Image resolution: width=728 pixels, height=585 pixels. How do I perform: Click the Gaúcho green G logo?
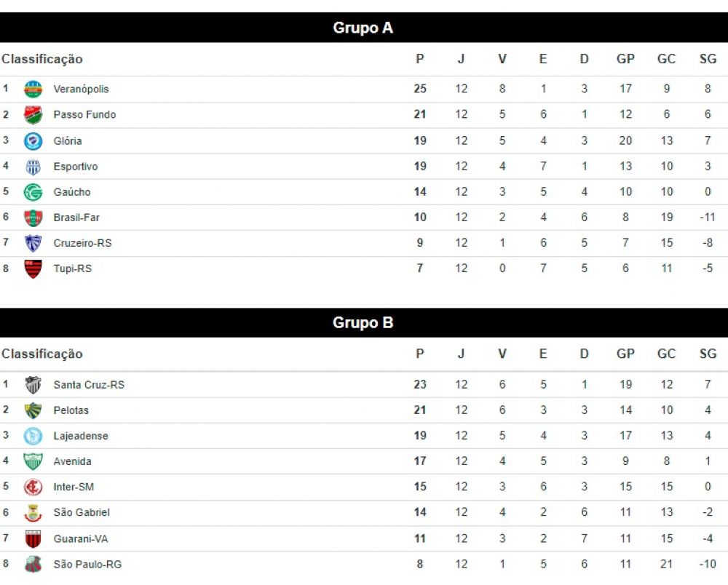(x=33, y=192)
